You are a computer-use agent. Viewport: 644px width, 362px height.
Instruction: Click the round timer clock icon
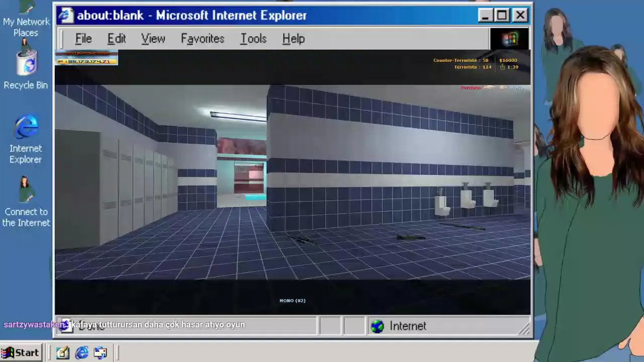[x=502, y=67]
